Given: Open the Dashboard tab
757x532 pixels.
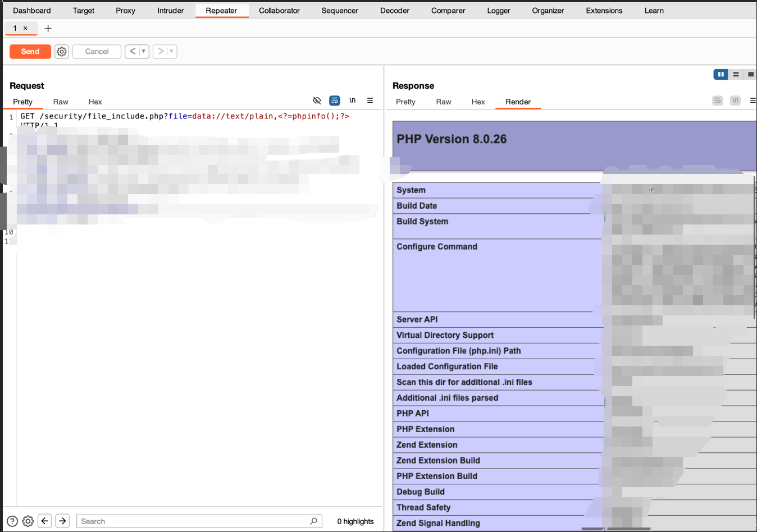Looking at the screenshot, I should click(32, 11).
